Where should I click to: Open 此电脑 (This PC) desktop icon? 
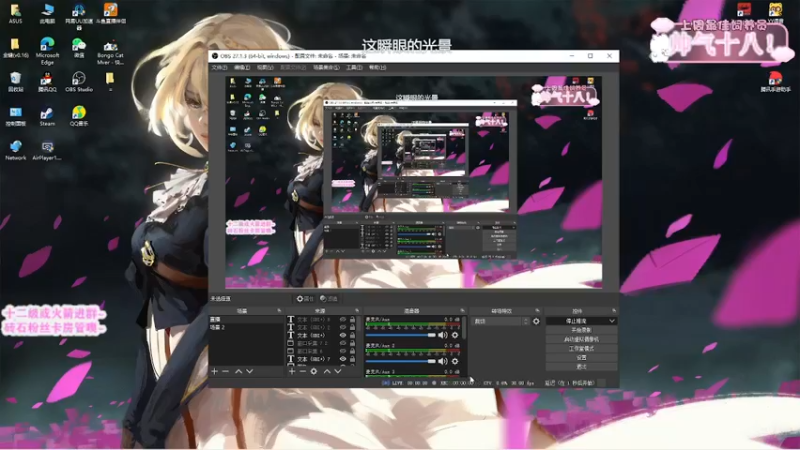47,14
